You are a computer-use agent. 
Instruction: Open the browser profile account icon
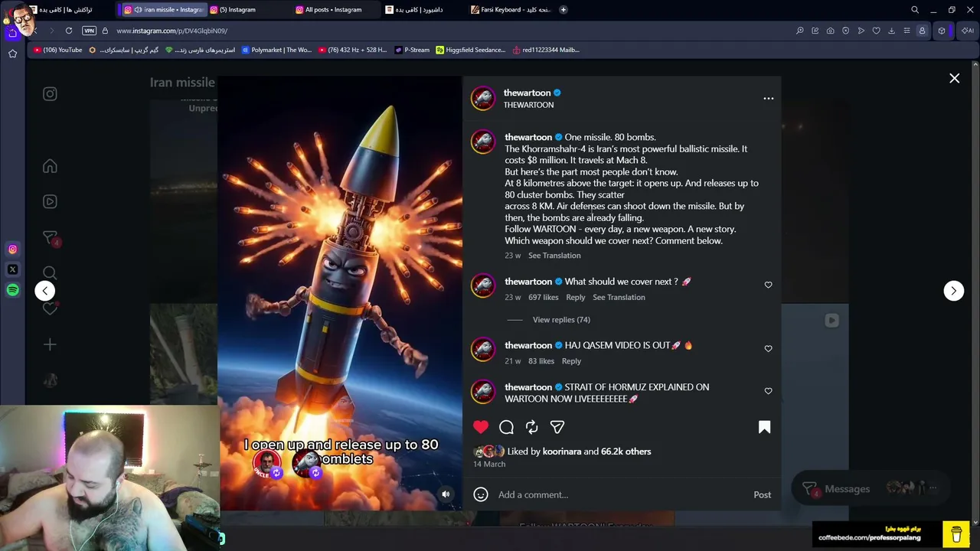pyautogui.click(x=922, y=31)
